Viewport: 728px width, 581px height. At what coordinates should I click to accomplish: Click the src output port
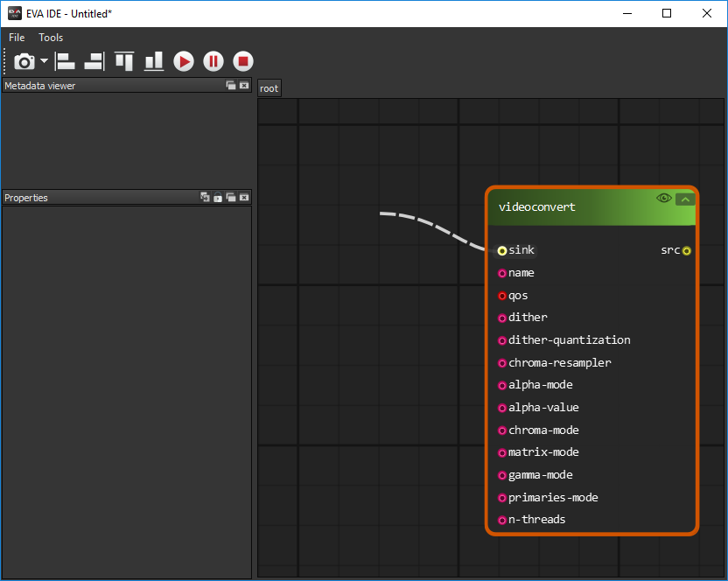tap(687, 251)
